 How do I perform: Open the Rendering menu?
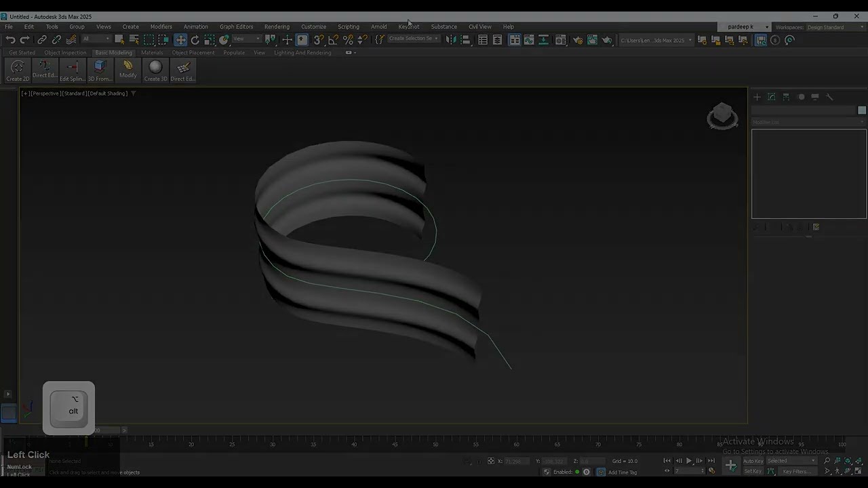277,27
